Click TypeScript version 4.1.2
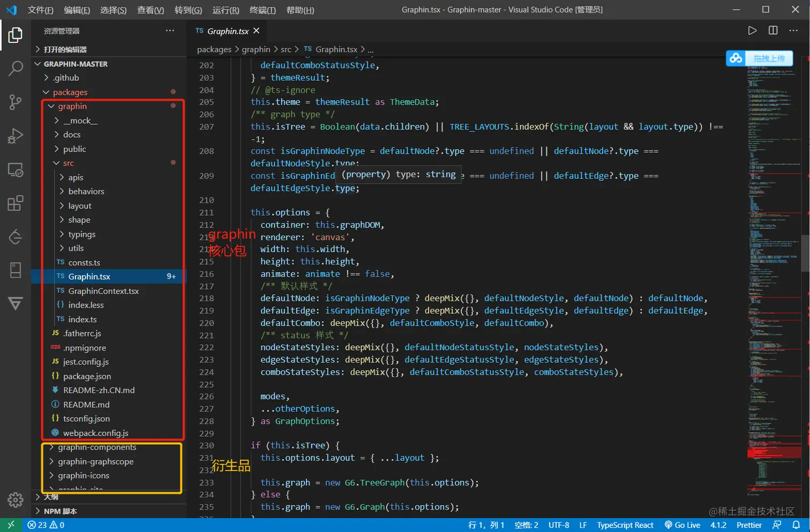Screen dimensions: 810x532 [718, 525]
